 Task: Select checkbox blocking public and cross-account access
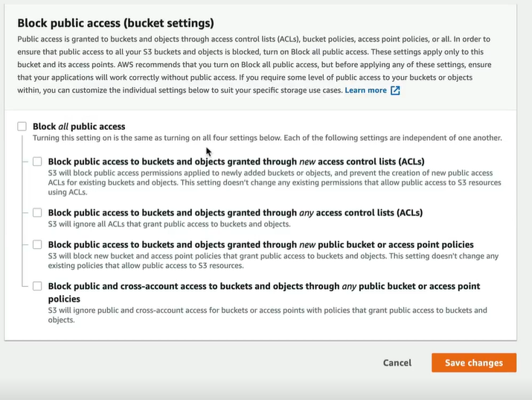click(x=37, y=286)
